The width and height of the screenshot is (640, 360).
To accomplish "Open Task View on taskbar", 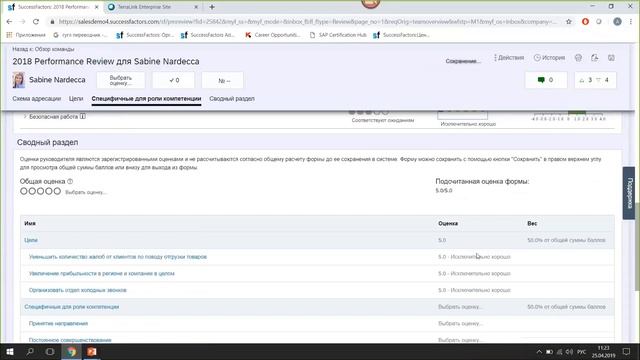I will pyautogui.click(x=50, y=351).
